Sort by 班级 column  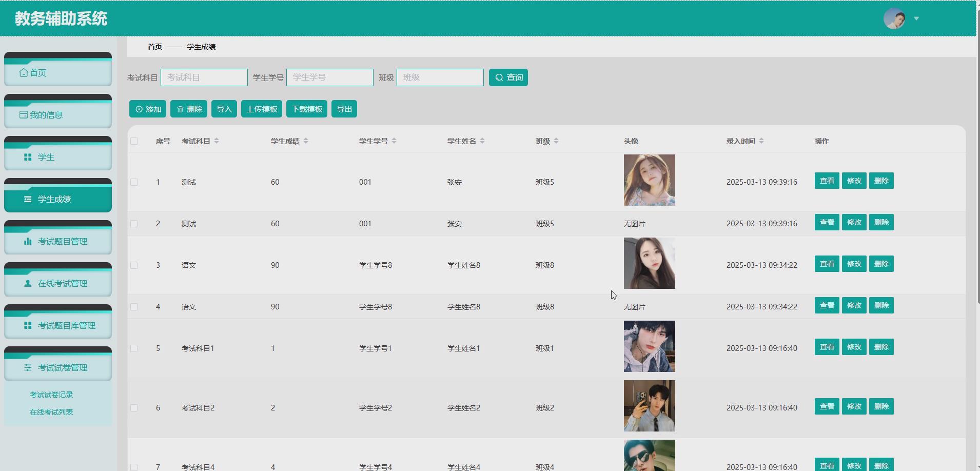pos(556,141)
